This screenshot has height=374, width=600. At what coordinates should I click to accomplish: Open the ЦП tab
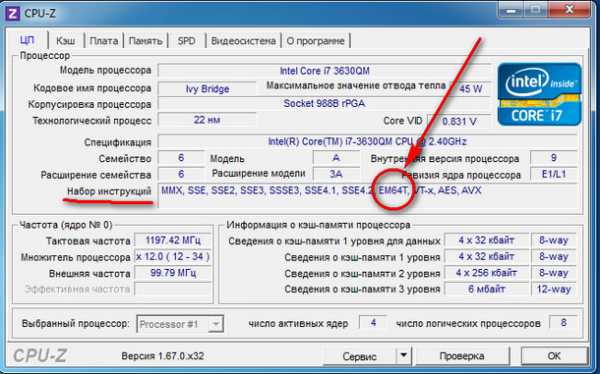coord(28,40)
